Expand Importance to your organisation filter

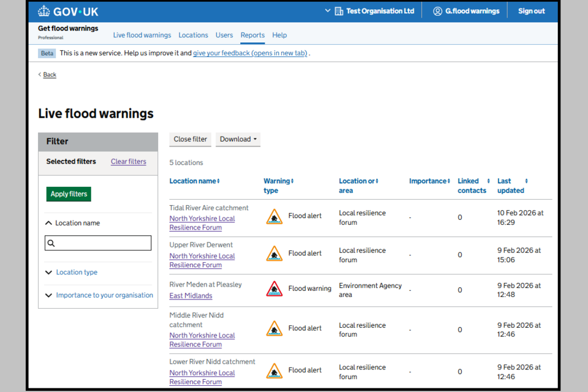[x=104, y=295]
